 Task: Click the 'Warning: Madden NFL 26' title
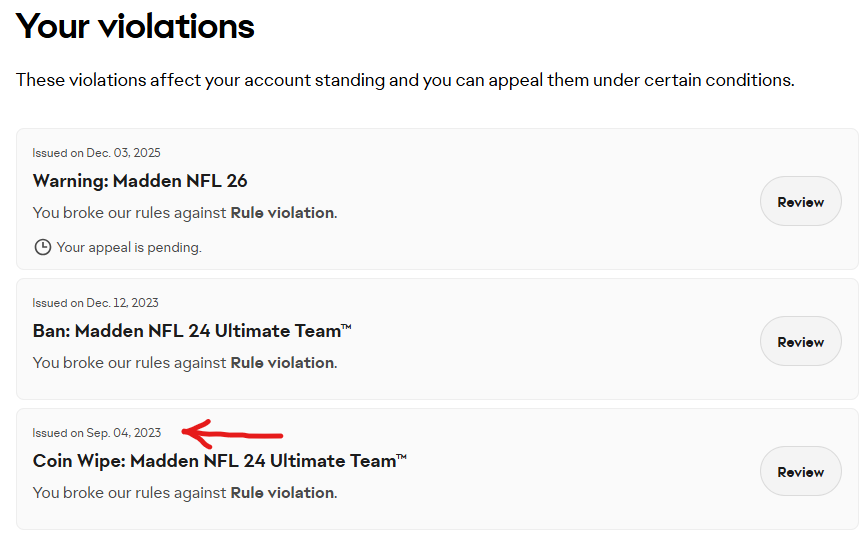click(x=140, y=181)
